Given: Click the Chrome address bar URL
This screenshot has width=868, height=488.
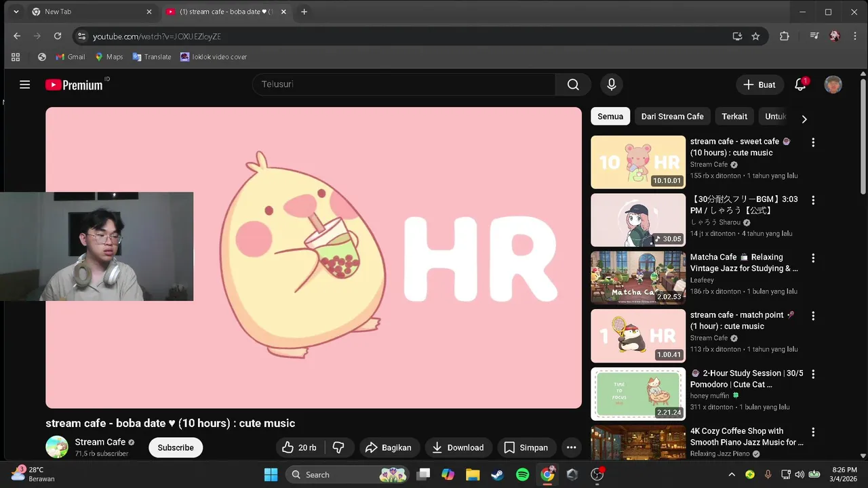Looking at the screenshot, I should [x=157, y=36].
